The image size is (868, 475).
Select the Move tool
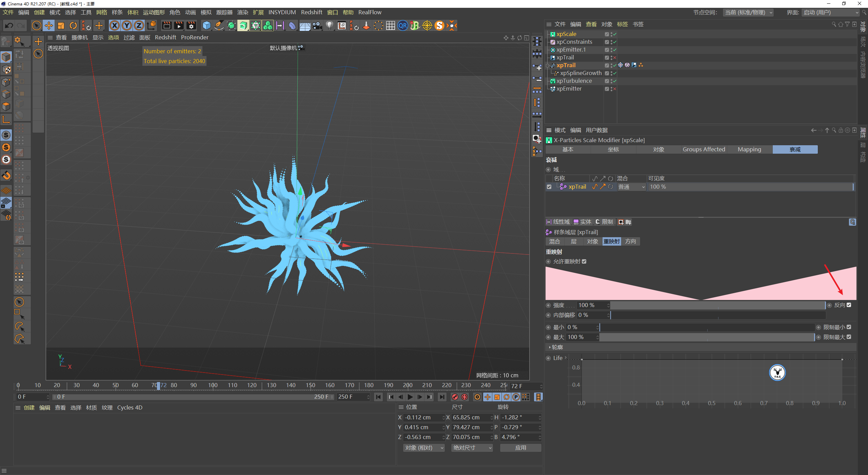(x=49, y=25)
